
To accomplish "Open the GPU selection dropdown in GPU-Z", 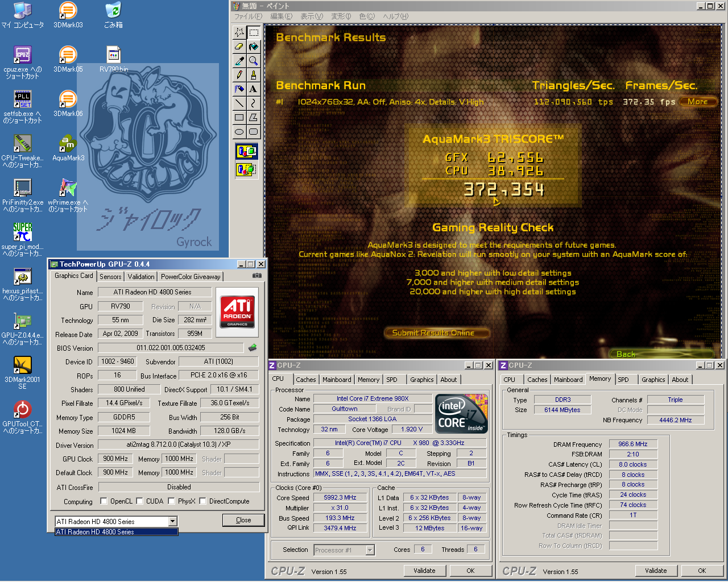I will [x=172, y=521].
